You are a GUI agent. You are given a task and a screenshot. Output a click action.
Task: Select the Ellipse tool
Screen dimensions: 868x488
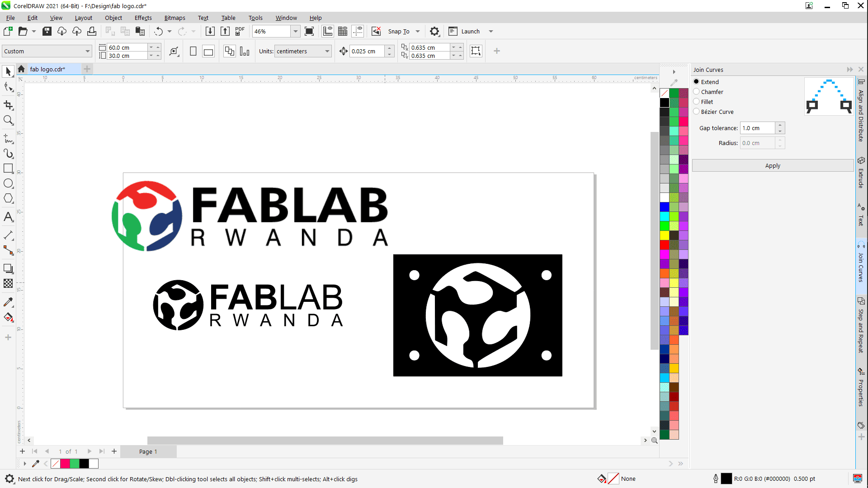tap(8, 183)
